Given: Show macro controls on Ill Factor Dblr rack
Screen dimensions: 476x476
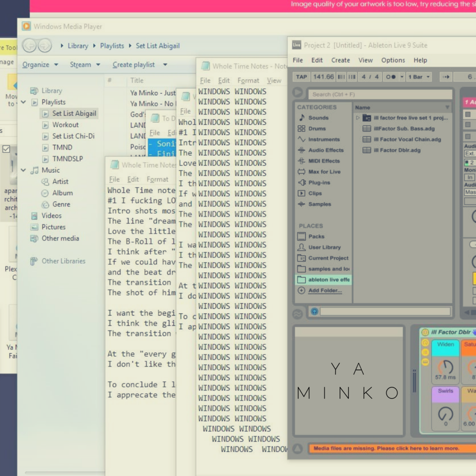Looking at the screenshot, I should [x=425, y=343].
